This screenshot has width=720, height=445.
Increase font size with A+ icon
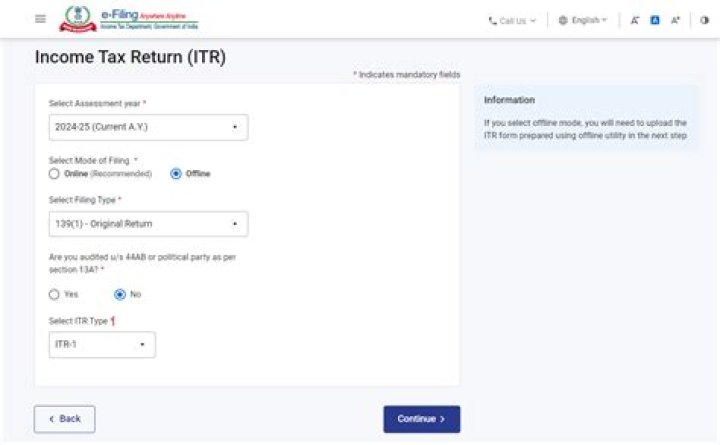[676, 20]
